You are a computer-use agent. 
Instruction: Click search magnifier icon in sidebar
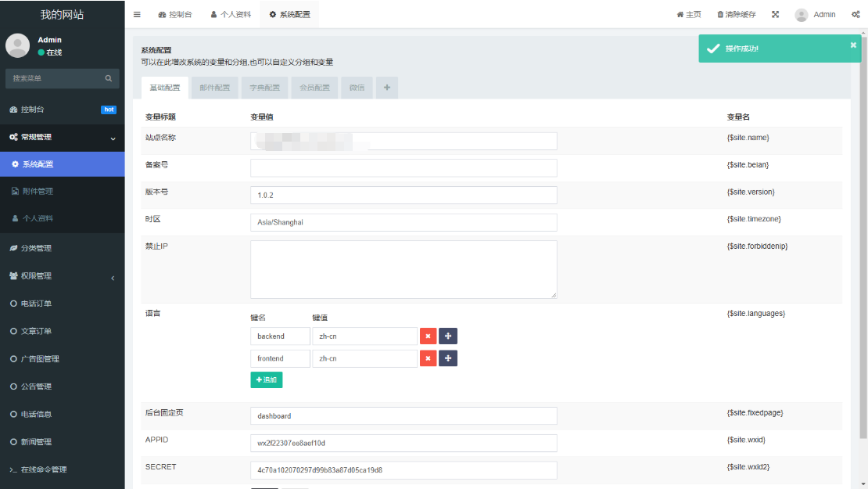click(x=109, y=78)
